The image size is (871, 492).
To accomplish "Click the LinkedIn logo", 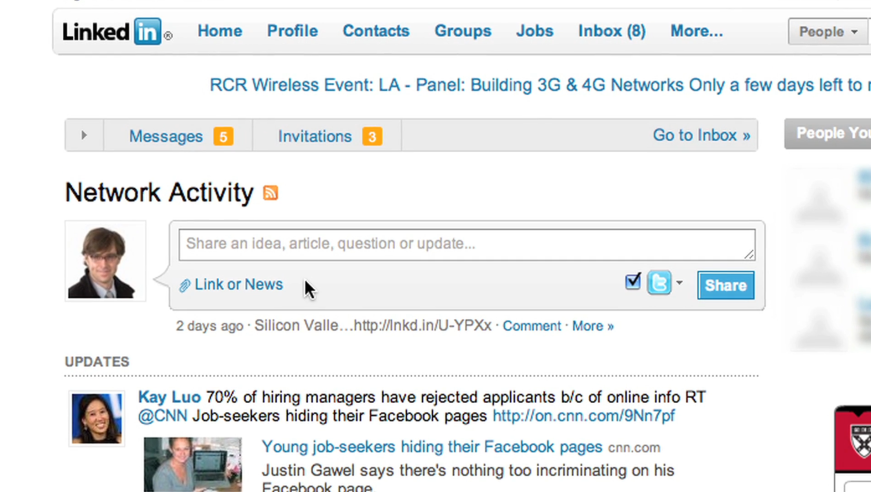I will coord(116,32).
